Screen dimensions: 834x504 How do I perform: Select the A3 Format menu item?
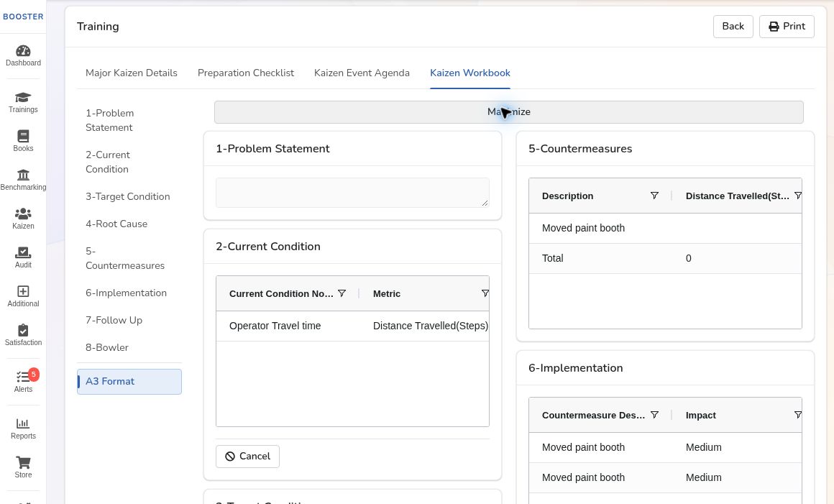click(x=129, y=381)
